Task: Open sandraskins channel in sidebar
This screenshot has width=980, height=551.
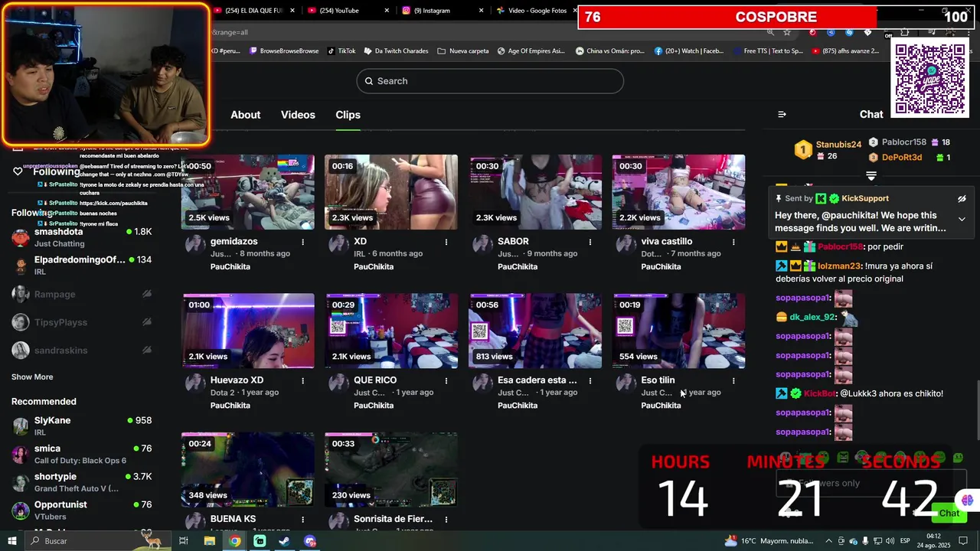Action: pos(82,350)
